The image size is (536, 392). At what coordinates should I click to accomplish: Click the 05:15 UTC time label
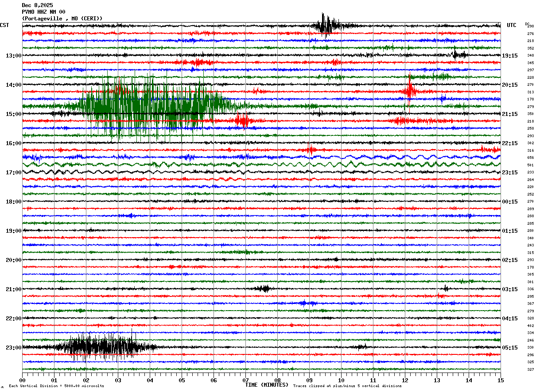click(510, 348)
